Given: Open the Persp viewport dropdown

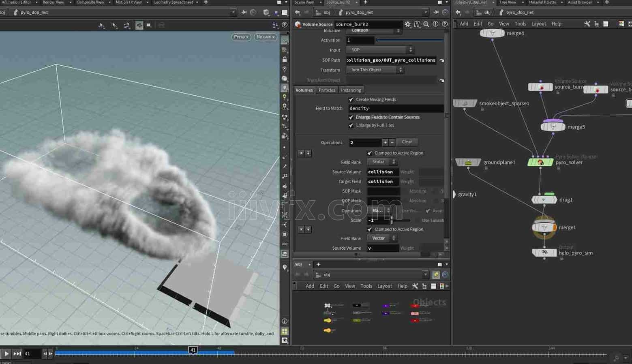Looking at the screenshot, I should point(241,37).
